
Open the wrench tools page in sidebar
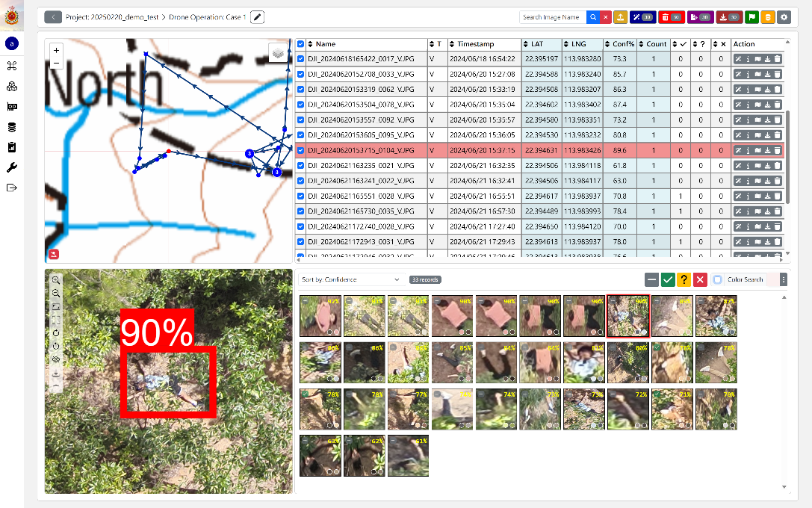coord(11,167)
